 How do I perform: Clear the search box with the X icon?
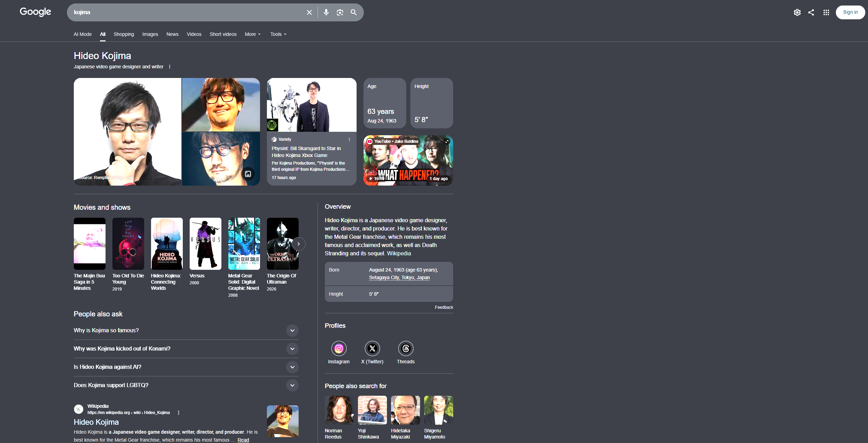coord(309,12)
